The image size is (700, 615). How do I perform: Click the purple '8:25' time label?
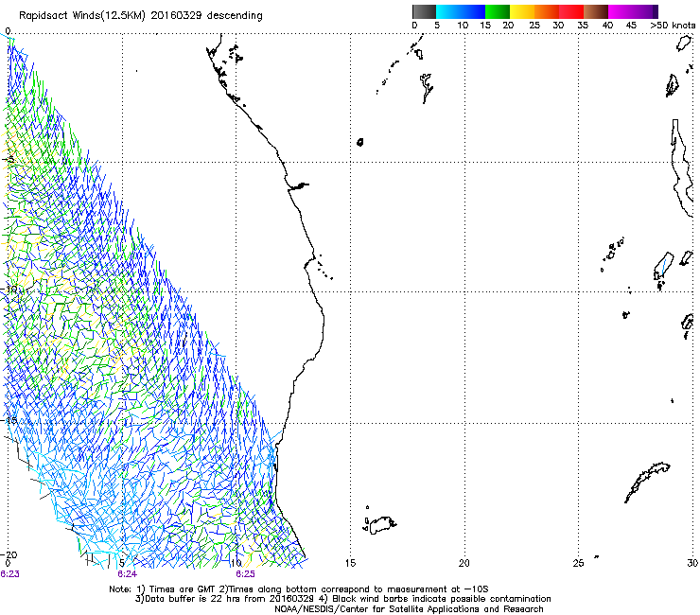246,574
